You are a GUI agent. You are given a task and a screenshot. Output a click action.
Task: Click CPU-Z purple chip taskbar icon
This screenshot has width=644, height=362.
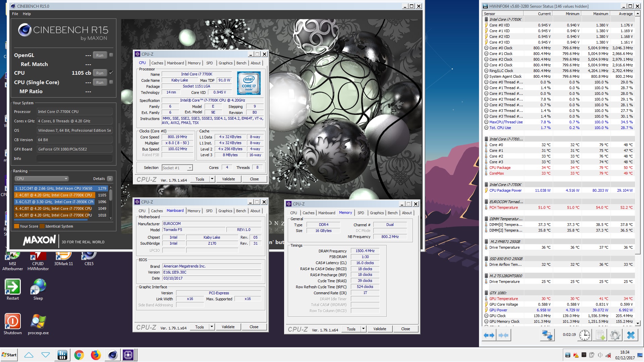(x=128, y=355)
